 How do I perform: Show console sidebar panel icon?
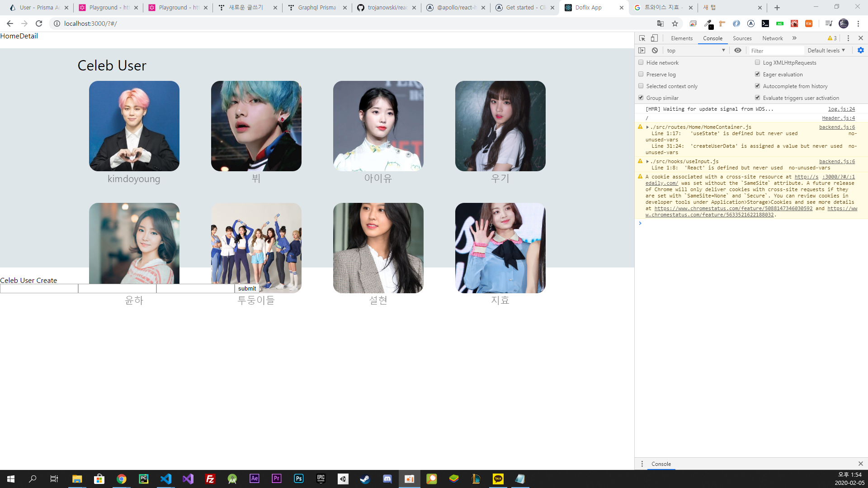(642, 51)
